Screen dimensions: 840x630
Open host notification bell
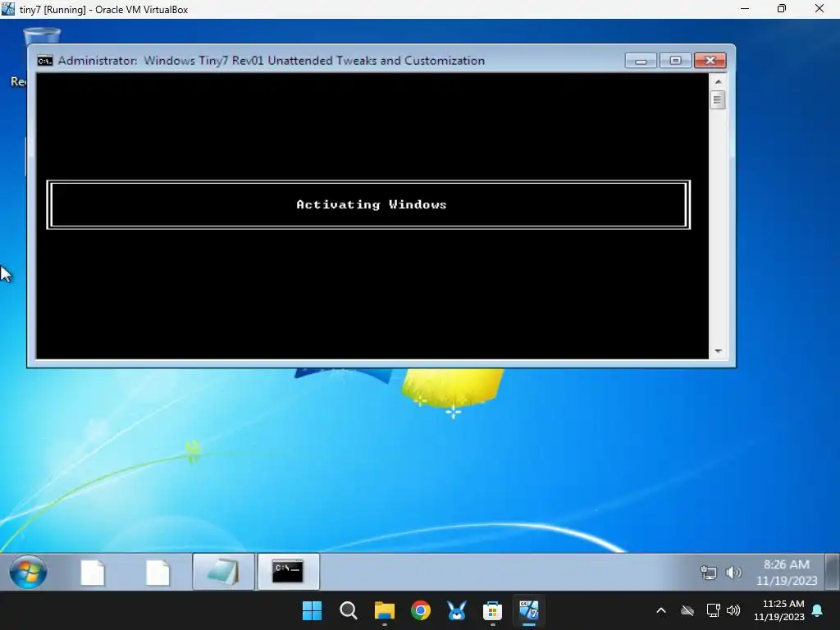pos(818,610)
